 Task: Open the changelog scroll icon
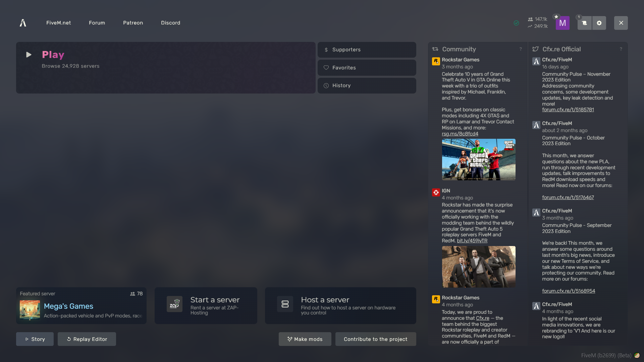(584, 23)
